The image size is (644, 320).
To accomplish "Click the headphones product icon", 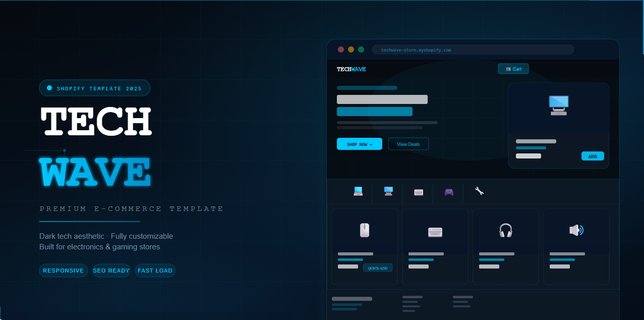I will (505, 230).
